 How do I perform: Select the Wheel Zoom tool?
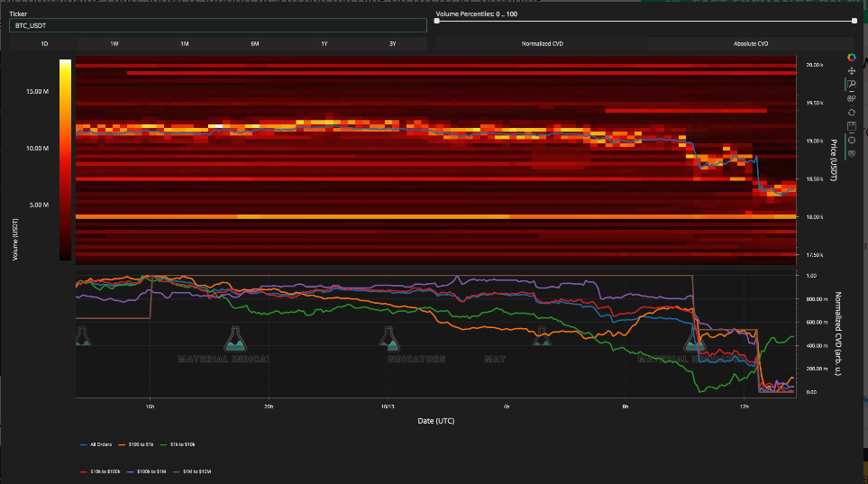(x=851, y=98)
